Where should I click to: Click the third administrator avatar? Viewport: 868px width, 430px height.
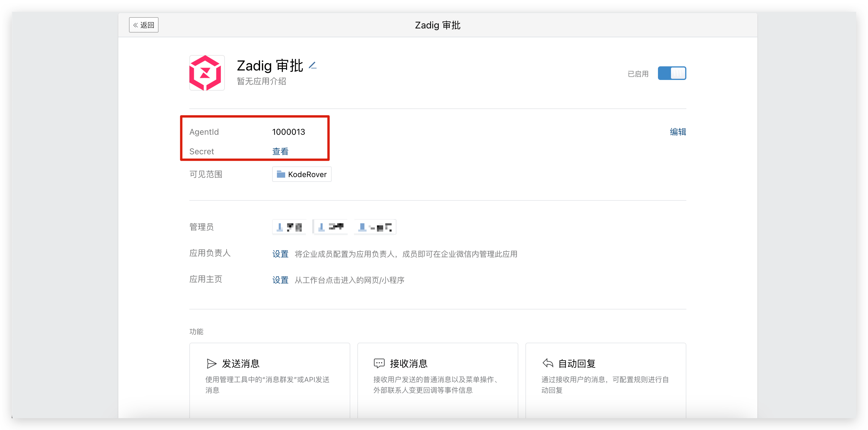click(362, 227)
